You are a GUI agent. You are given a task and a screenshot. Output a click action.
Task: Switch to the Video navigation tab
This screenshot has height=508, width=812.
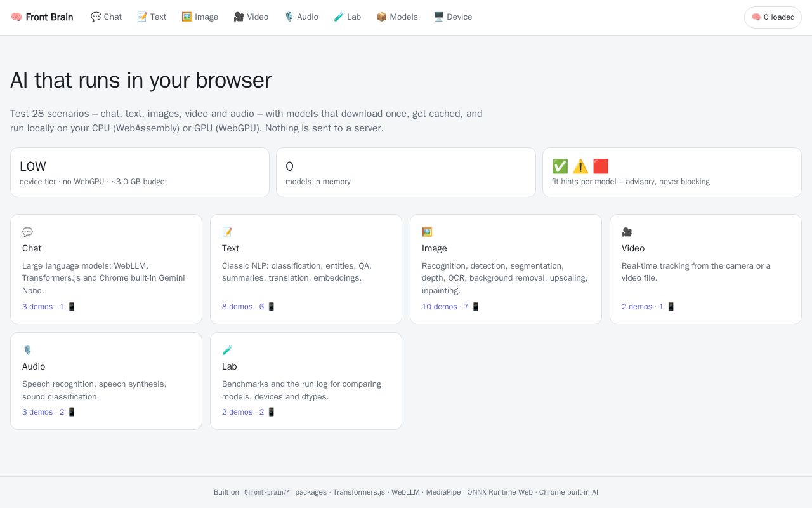[x=251, y=17]
